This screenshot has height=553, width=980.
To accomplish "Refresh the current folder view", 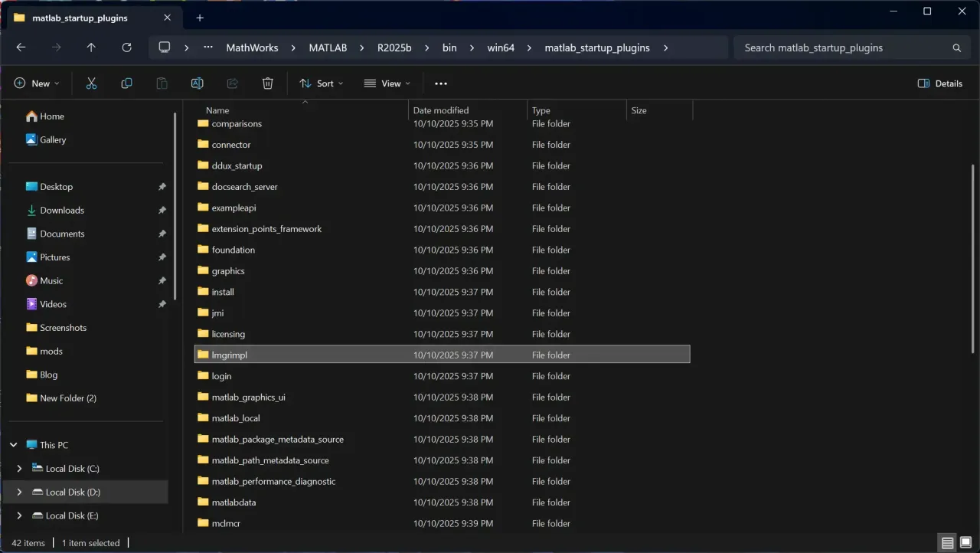I will click(x=127, y=47).
